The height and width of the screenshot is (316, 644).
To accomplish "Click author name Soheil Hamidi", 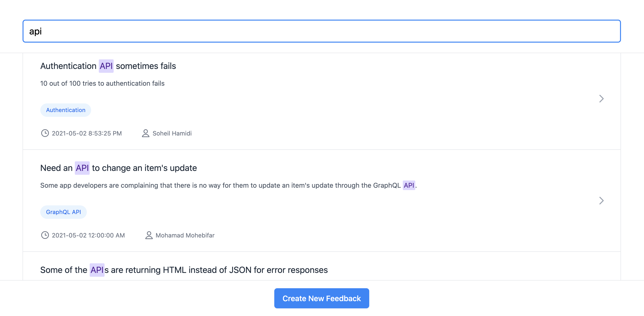I will coord(172,133).
